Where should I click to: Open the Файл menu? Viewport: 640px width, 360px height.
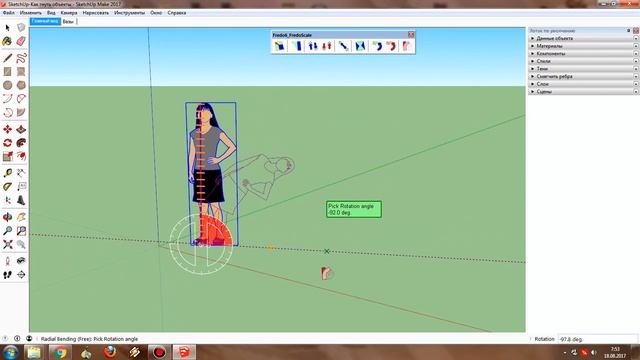click(x=9, y=13)
